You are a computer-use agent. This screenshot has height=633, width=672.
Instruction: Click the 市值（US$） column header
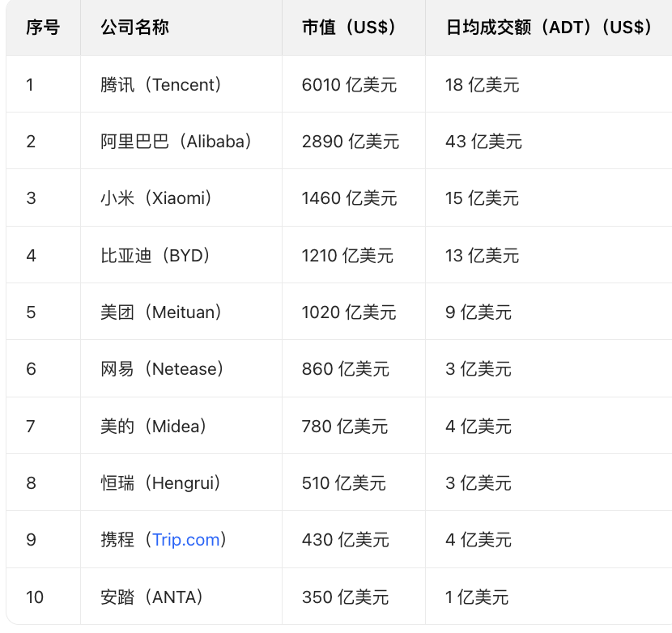(349, 28)
